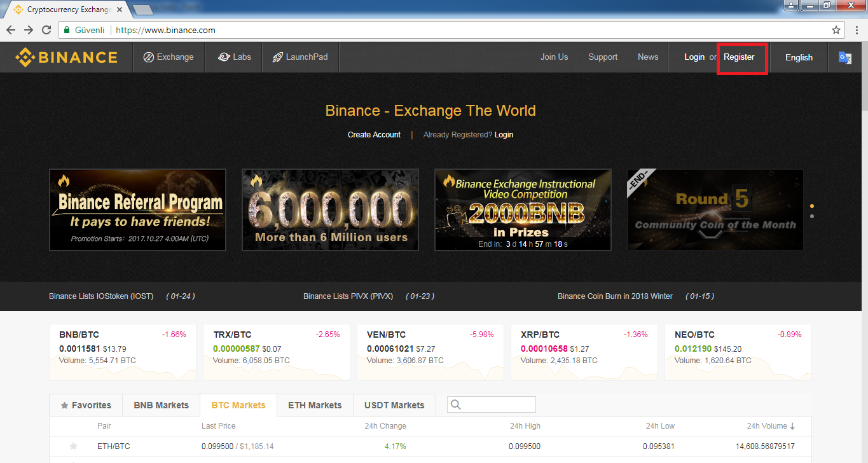Viewport: 868px width, 463px height.
Task: Bookmark the page with the star icon
Action: click(x=836, y=30)
